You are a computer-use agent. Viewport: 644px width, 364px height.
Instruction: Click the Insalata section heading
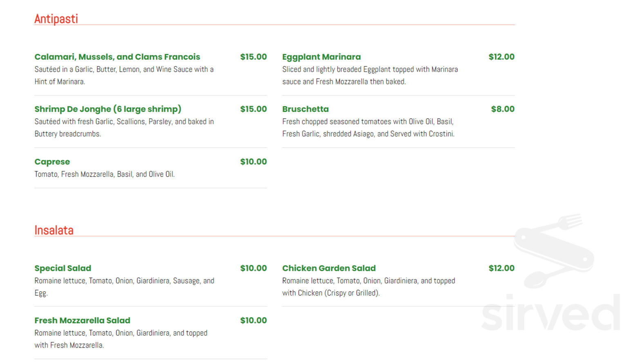54,230
